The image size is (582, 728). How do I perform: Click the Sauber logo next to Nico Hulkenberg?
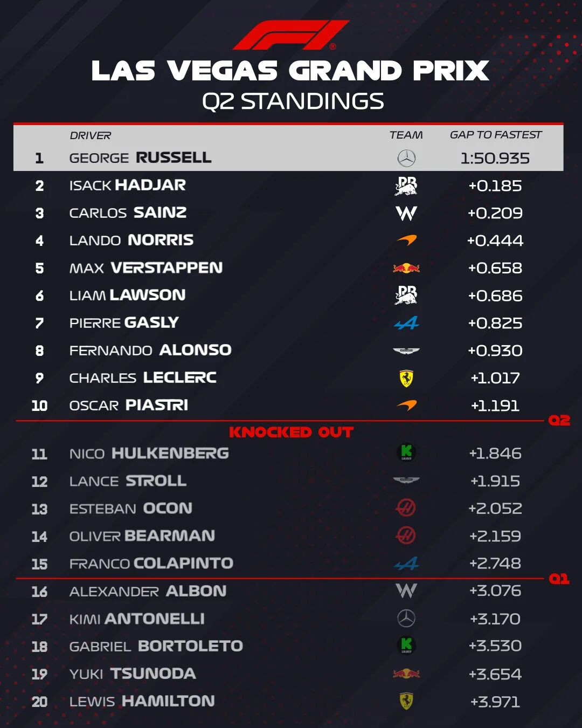click(406, 452)
